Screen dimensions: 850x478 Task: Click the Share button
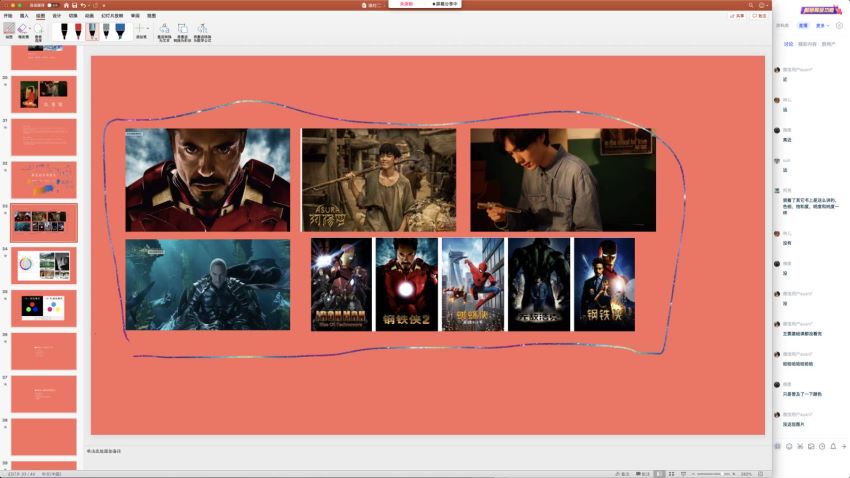coord(737,16)
